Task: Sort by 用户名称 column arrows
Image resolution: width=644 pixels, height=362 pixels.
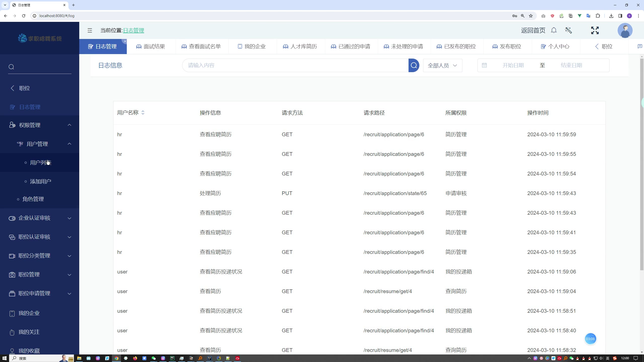Action: [143, 113]
